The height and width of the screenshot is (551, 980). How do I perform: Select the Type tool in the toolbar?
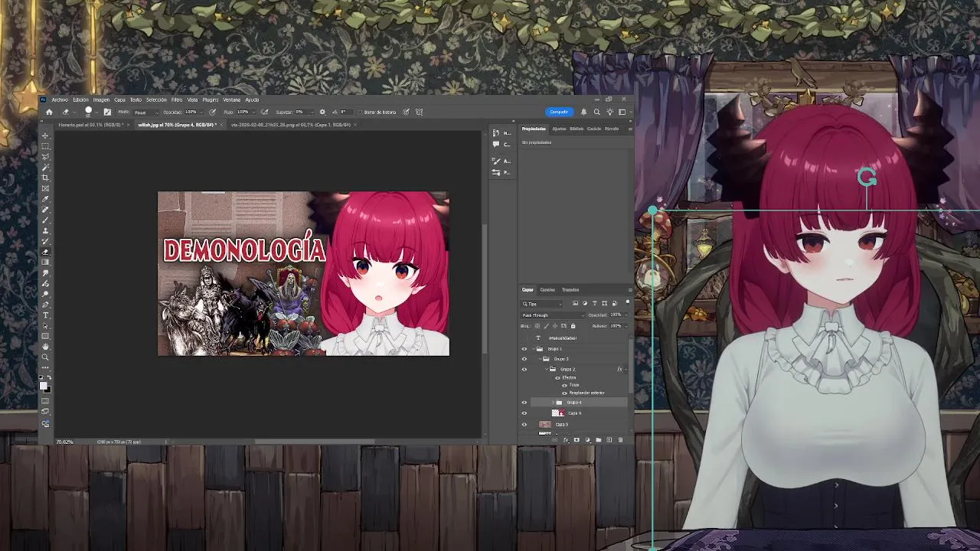pos(45,315)
